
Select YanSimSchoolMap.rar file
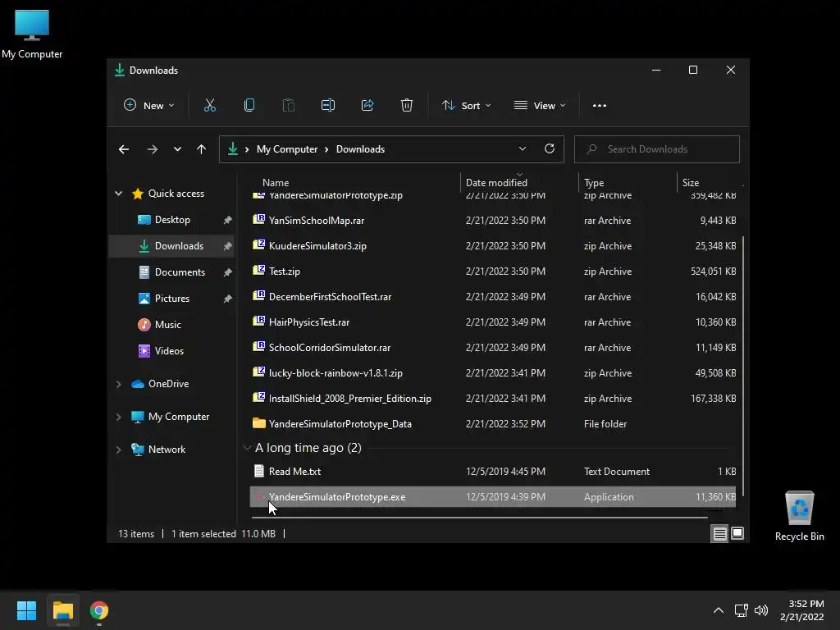coord(493,220)
